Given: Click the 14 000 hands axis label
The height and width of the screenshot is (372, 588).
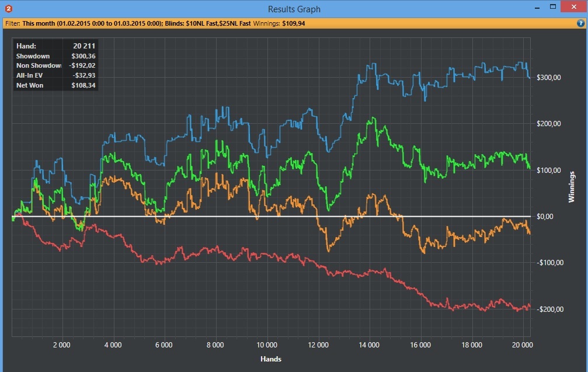Looking at the screenshot, I should coord(369,345).
